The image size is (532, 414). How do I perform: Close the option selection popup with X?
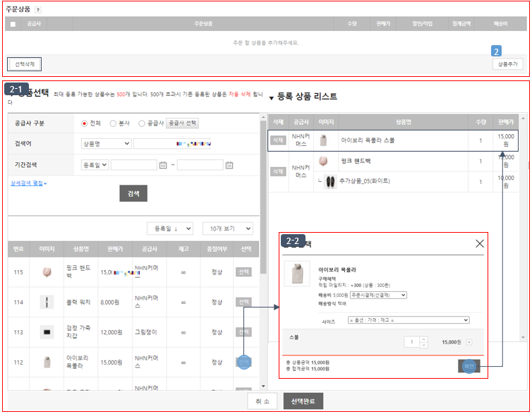[479, 243]
